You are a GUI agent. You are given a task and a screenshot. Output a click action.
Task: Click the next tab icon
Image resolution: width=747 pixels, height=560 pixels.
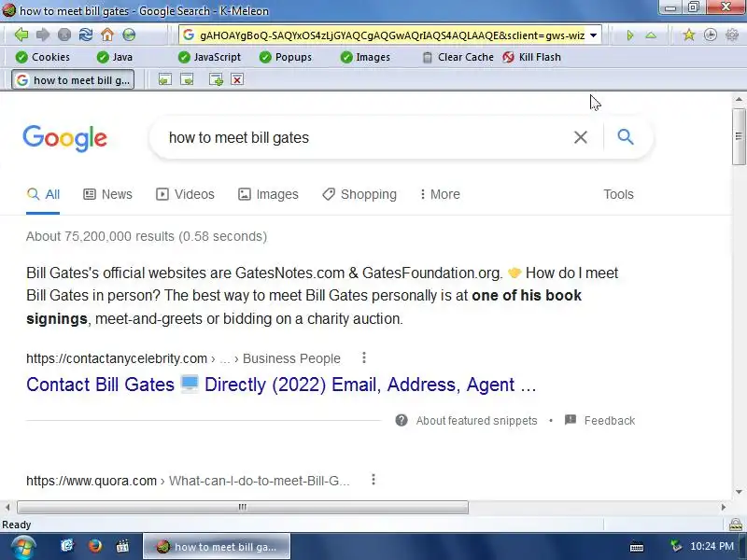187,79
